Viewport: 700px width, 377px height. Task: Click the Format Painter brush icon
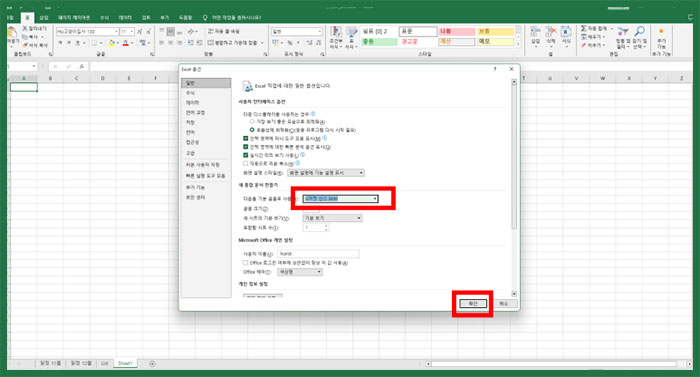pyautogui.click(x=25, y=45)
